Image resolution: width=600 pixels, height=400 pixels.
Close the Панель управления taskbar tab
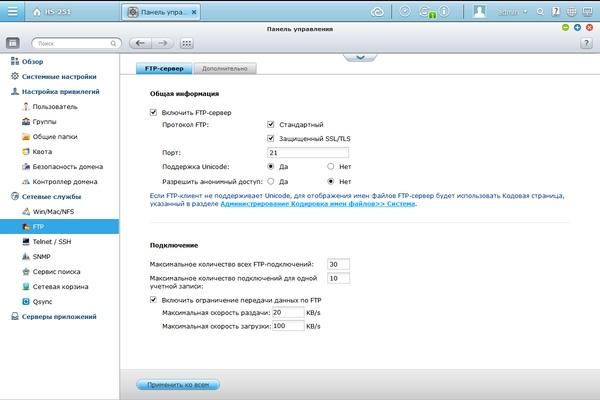194,12
